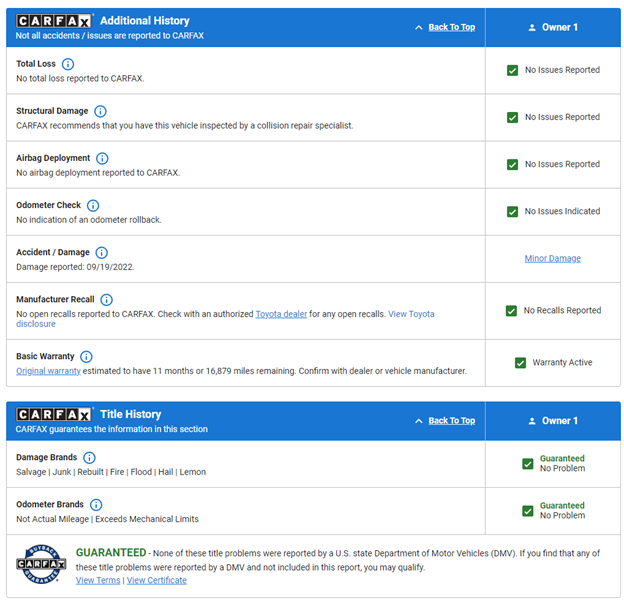
Task: Click 'No airbag deployment reported to CARFAX.' text
Action: [x=98, y=173]
